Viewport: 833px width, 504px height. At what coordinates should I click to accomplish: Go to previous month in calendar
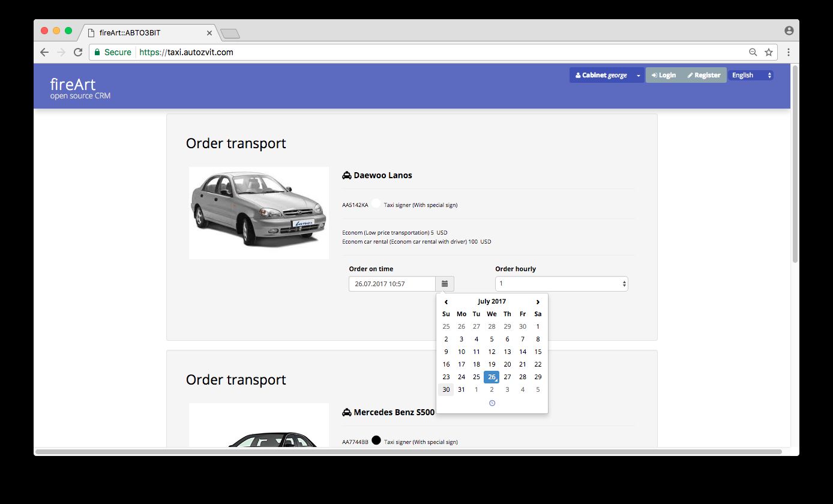click(446, 302)
